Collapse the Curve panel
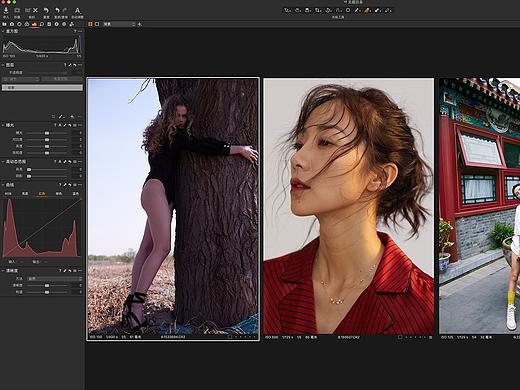 [x=3, y=184]
